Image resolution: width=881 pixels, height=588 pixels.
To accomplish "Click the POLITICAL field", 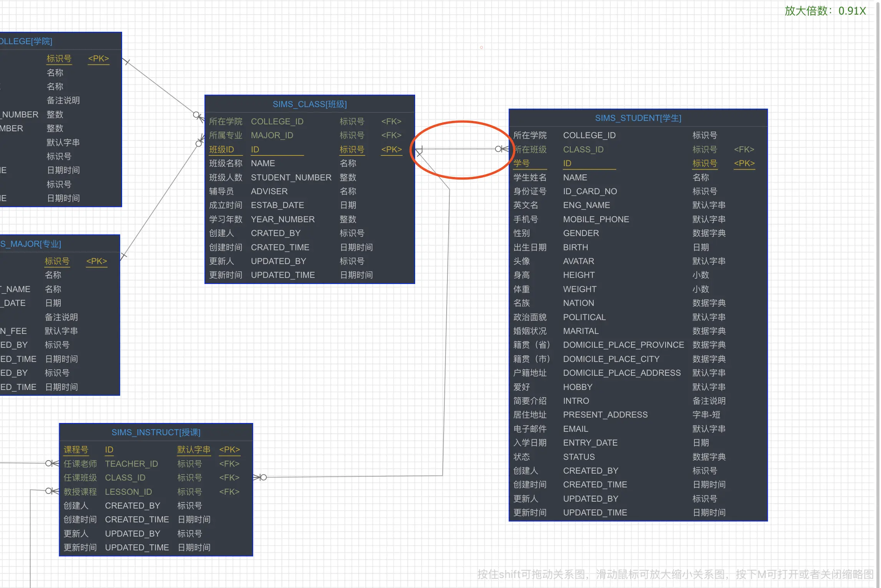I will 584,317.
